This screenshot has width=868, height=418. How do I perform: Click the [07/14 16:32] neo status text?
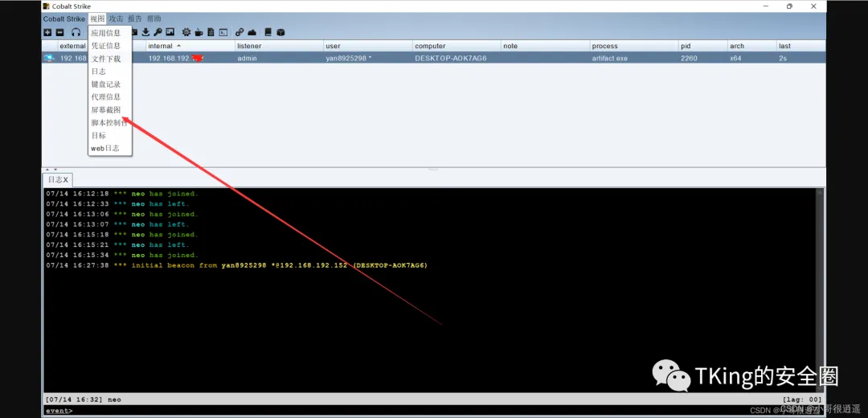[x=83, y=400]
